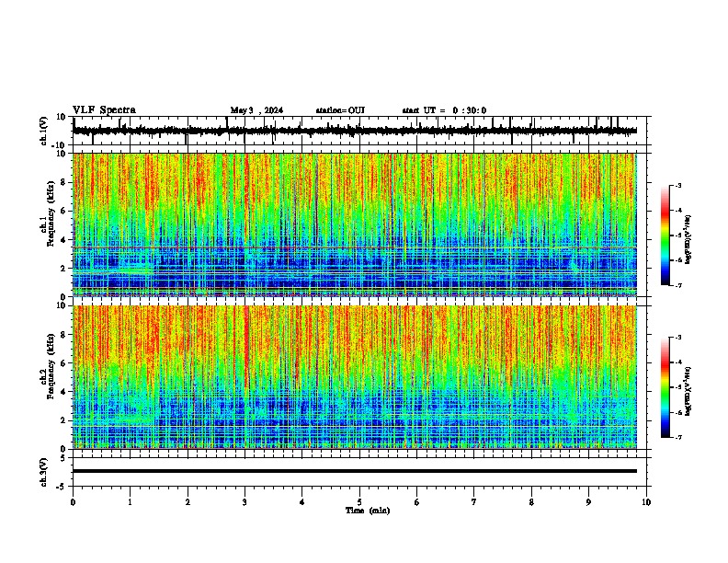The image size is (728, 563).
Task: Click time axis tick label "9"
Action: pos(588,501)
